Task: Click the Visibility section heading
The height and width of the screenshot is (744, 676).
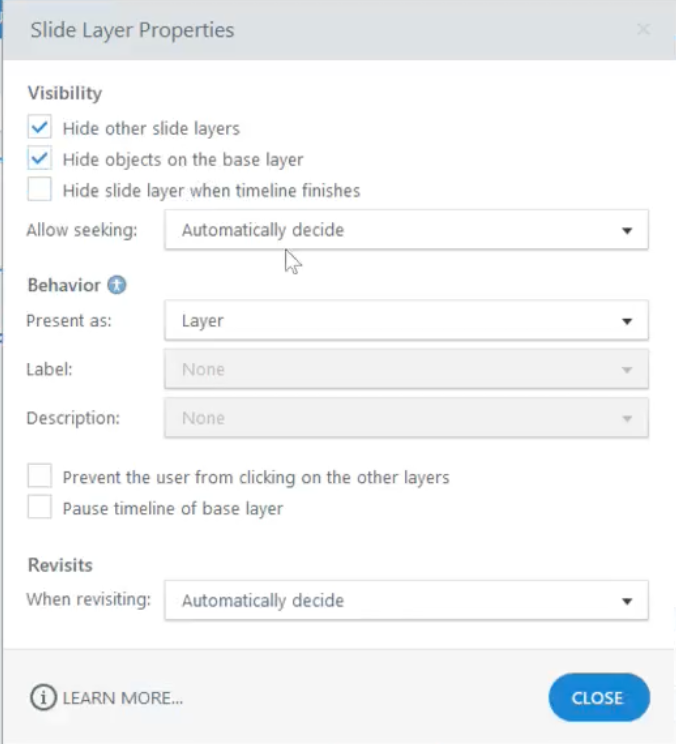Action: pyautogui.click(x=65, y=93)
